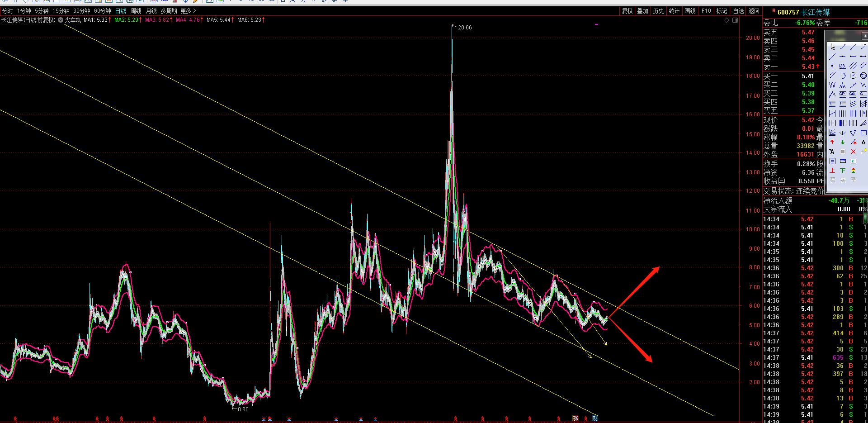This screenshot has width=868, height=423.
Task: Place a red up-arrow marker
Action: 832,142
